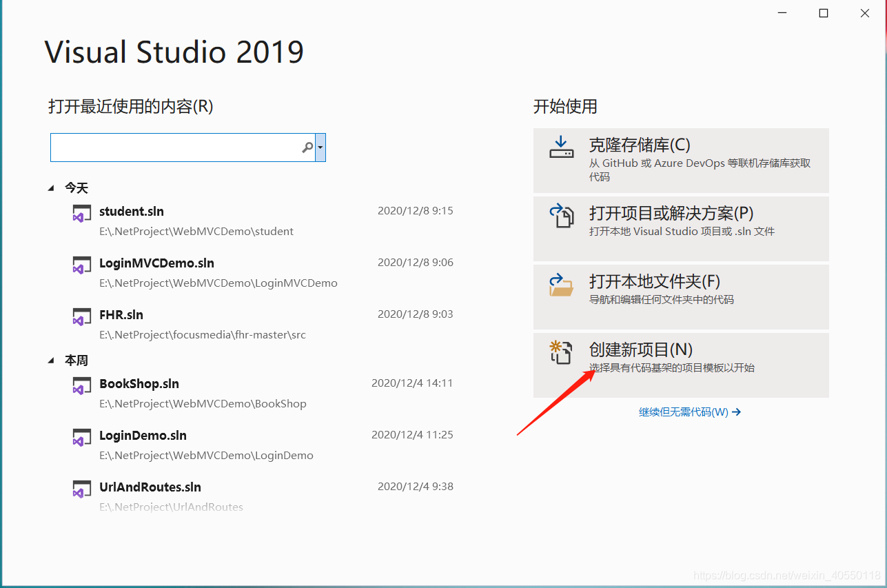
Task: Click the date 2020/12/4 14:11
Action: 412,383
